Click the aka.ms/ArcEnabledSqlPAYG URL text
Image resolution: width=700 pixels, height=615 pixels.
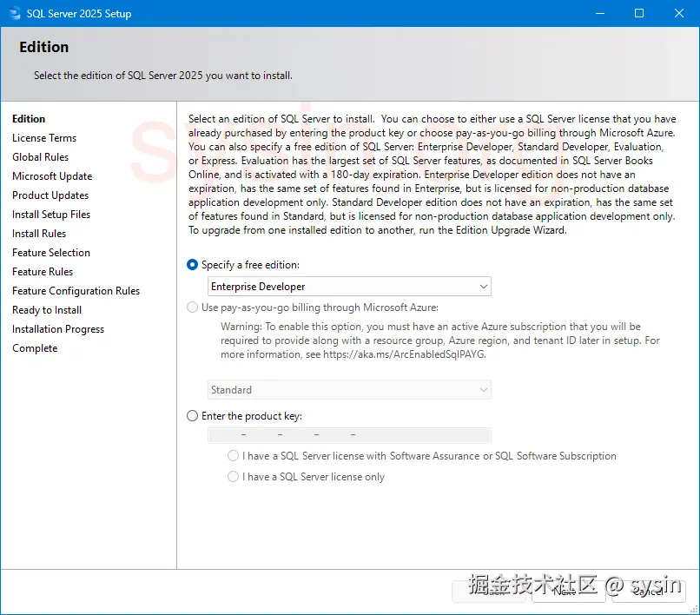pyautogui.click(x=404, y=354)
